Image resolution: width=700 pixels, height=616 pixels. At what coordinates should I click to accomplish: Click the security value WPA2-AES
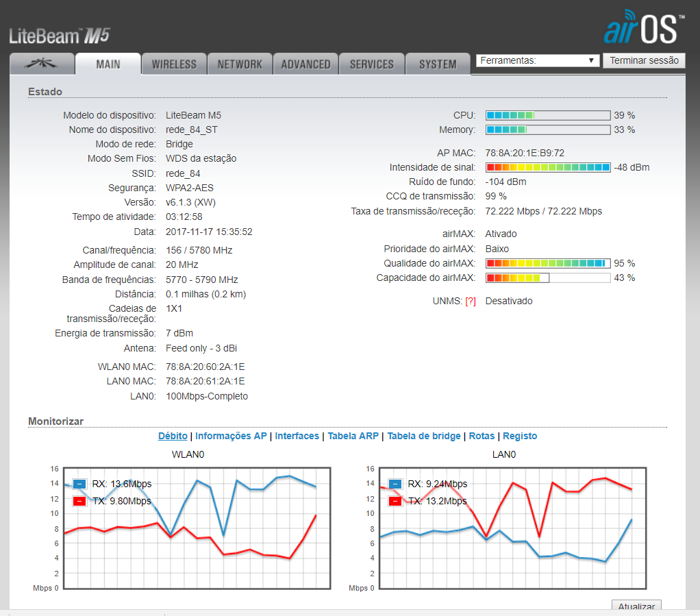point(190,188)
